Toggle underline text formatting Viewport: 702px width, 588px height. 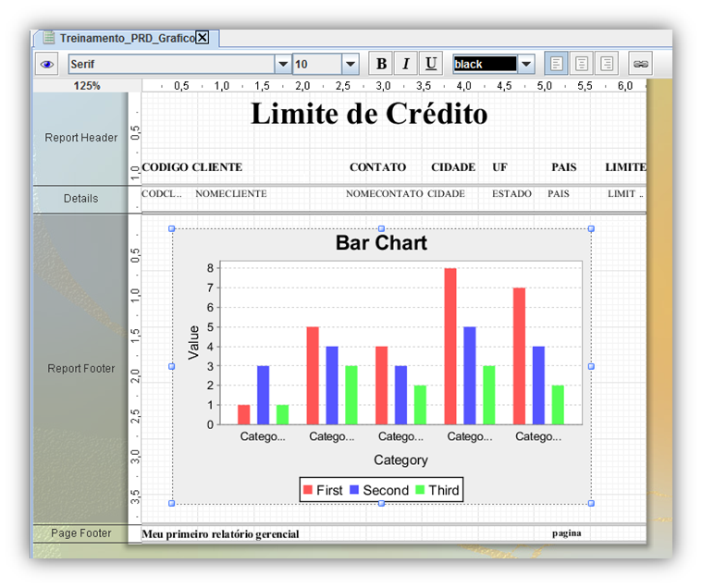(430, 64)
